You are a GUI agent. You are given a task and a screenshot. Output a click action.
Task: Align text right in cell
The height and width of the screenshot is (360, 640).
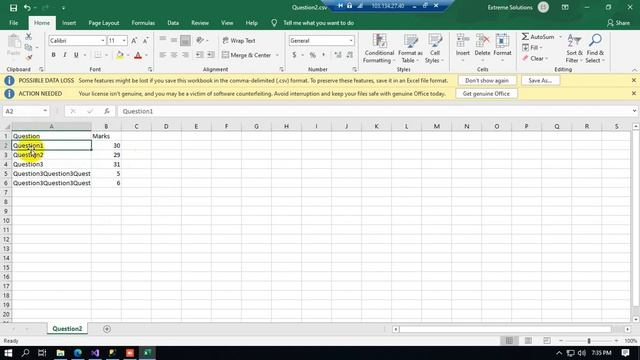point(185,55)
